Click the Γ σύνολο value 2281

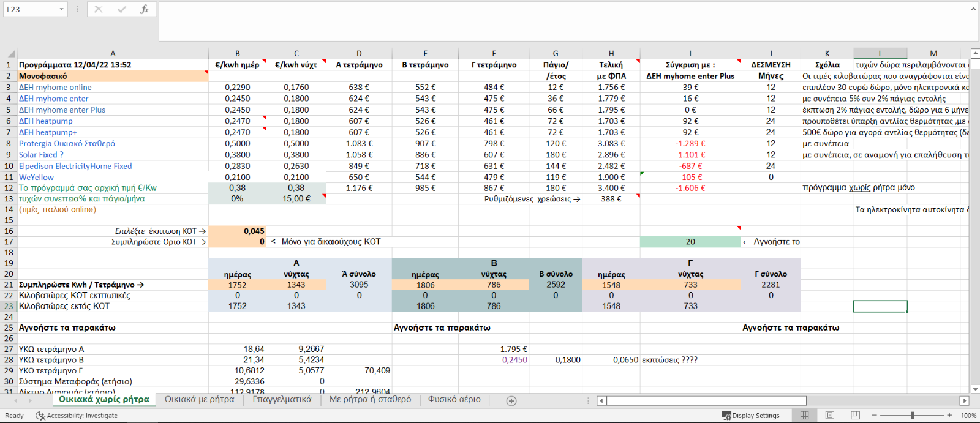(771, 285)
